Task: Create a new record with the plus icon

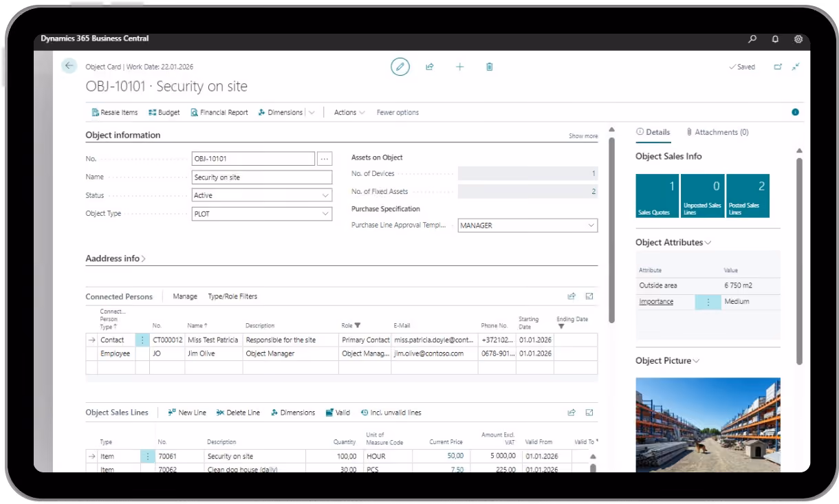Action: 460,67
